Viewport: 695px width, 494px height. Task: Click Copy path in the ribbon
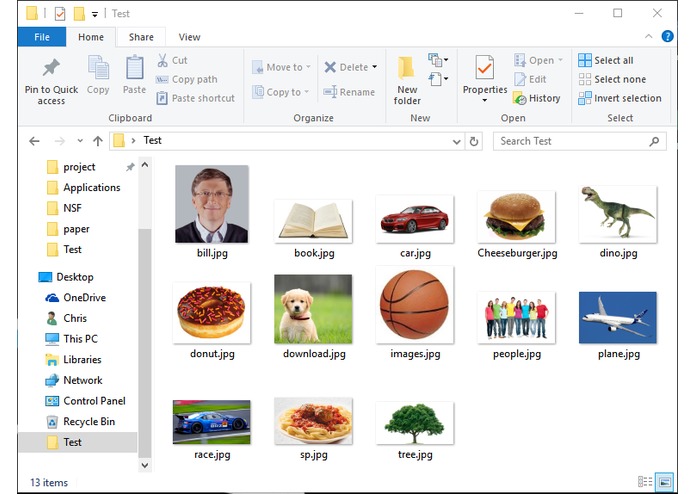[x=187, y=79]
